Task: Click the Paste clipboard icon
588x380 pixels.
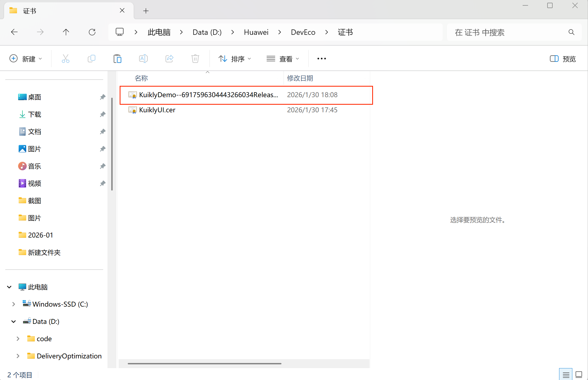Action: pyautogui.click(x=117, y=59)
